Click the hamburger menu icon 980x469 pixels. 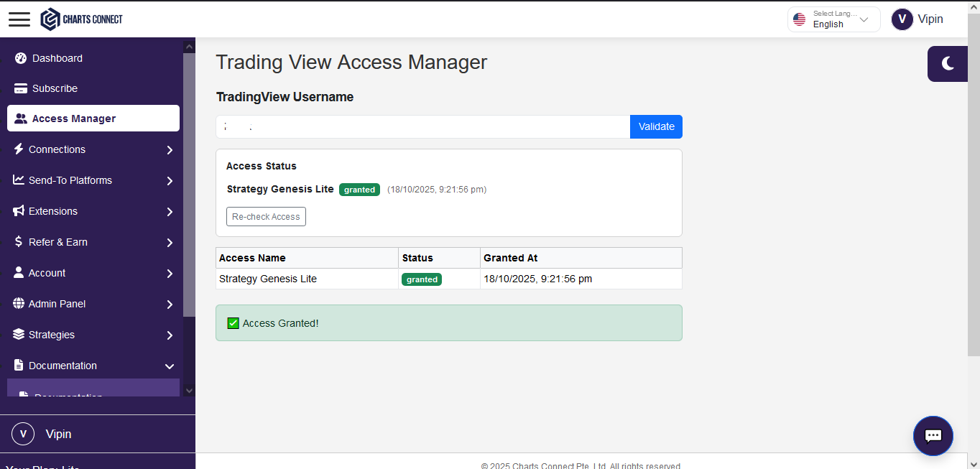coord(19,19)
